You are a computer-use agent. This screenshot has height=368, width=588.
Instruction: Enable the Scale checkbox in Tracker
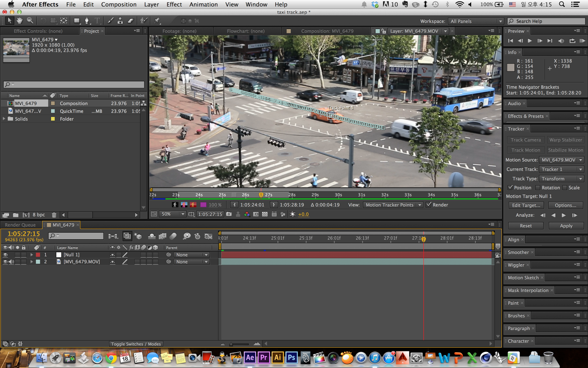pos(565,188)
